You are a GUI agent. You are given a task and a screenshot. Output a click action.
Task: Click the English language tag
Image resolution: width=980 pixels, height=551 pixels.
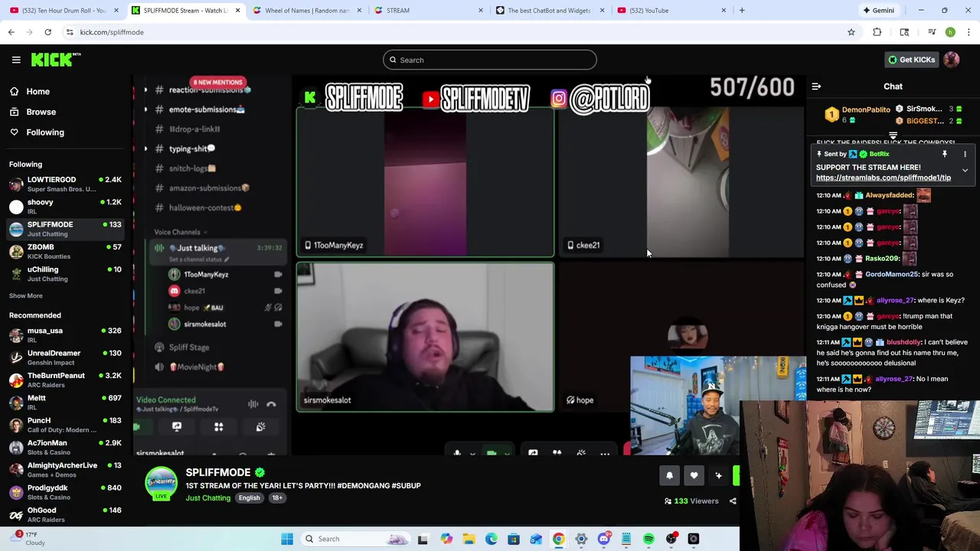coord(249,498)
